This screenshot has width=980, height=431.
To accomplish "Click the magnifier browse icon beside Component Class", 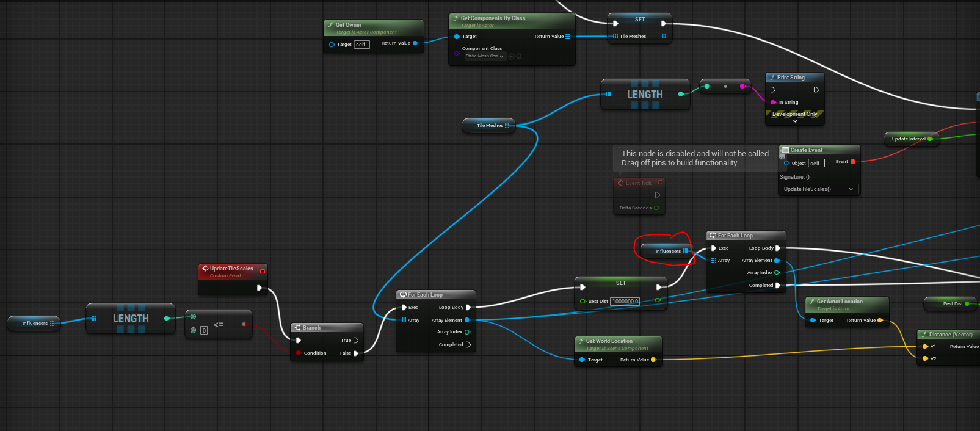I will 519,56.
